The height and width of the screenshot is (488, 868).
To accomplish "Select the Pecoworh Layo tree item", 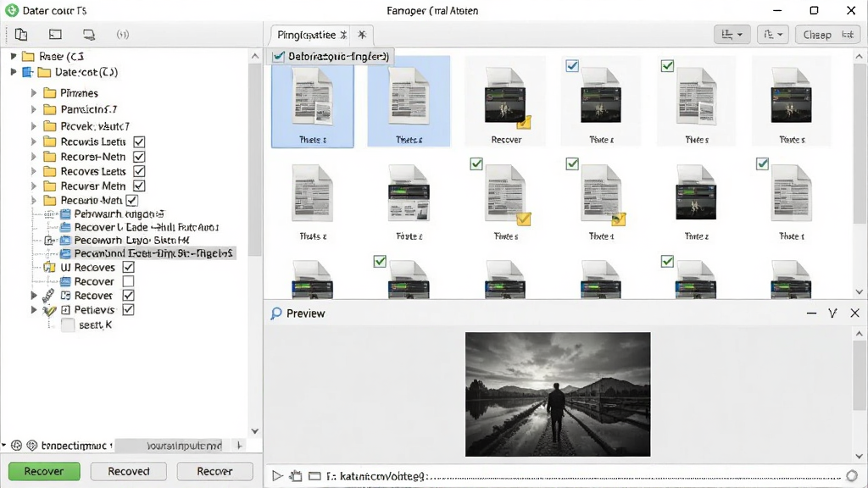I will click(x=131, y=240).
